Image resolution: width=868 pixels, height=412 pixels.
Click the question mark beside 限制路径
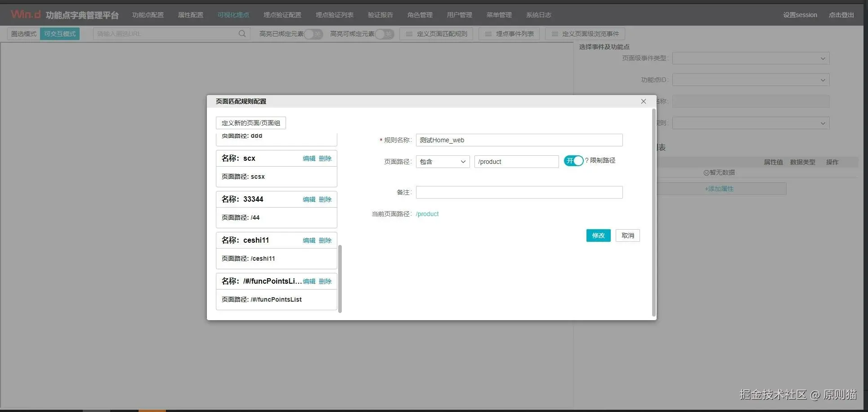pyautogui.click(x=587, y=160)
